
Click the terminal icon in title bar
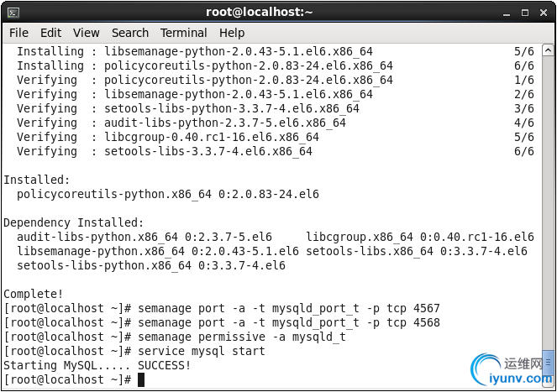click(x=13, y=13)
